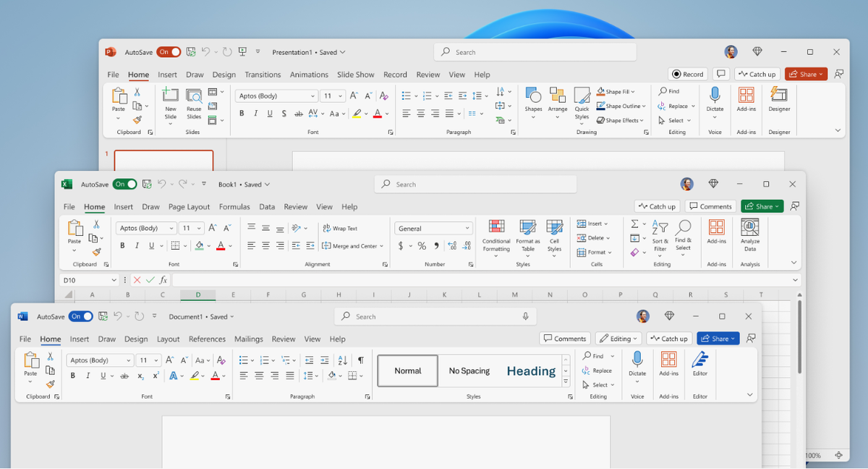Open Aptos (Body) font dropdown in PowerPoint
This screenshot has height=469, width=868.
point(312,96)
